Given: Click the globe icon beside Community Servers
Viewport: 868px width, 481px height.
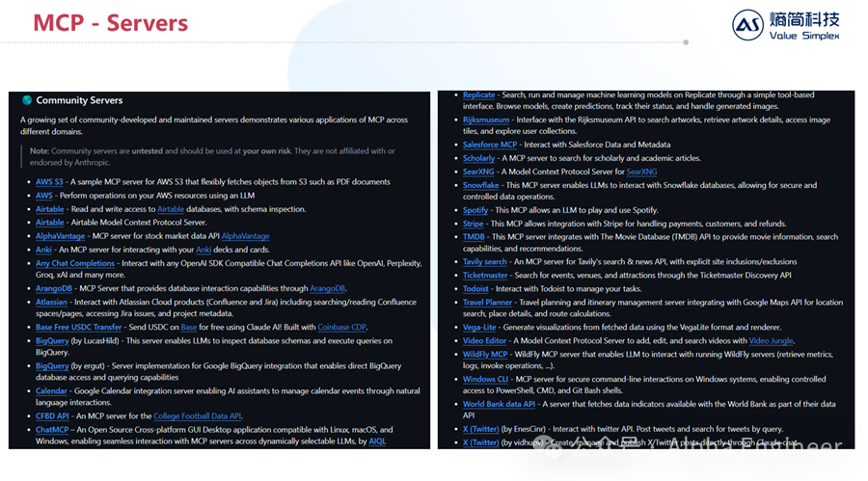Looking at the screenshot, I should click(27, 100).
